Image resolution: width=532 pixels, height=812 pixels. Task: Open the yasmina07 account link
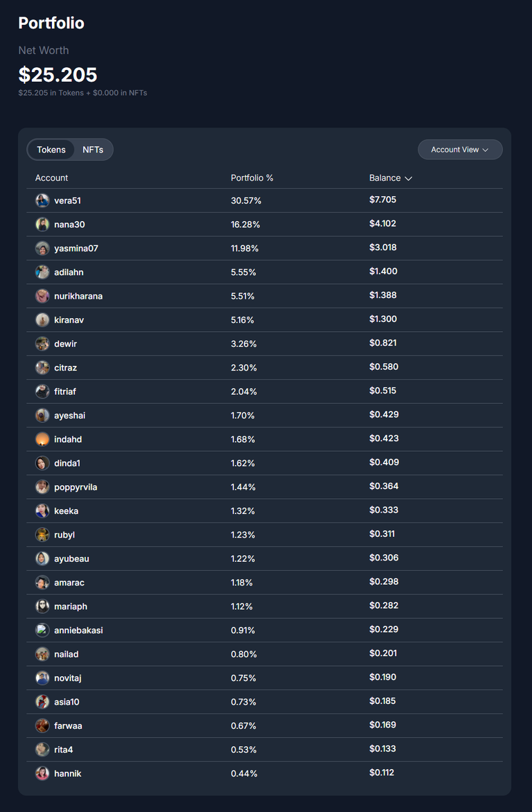click(x=76, y=248)
